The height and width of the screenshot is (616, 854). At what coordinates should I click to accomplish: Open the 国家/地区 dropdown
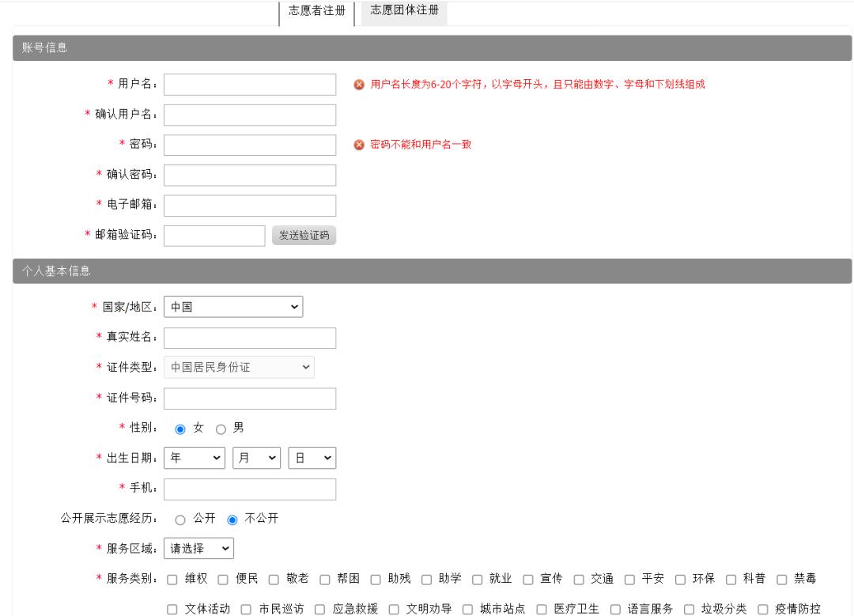click(x=233, y=307)
